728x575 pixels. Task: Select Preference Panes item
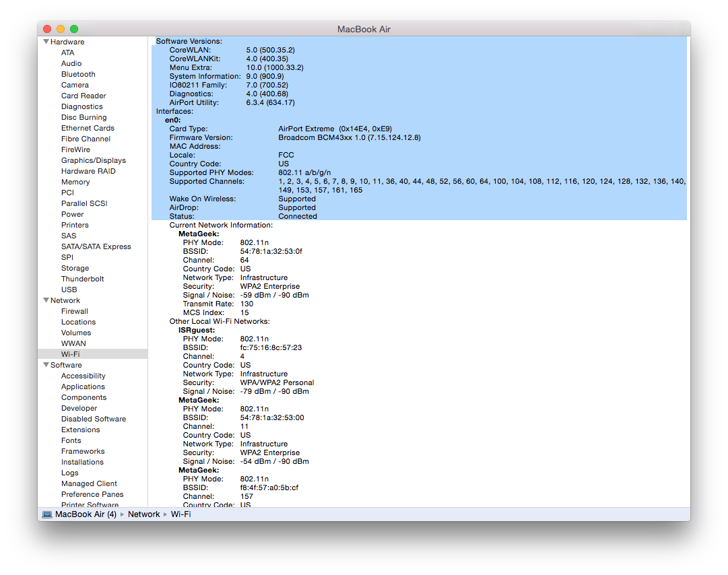tap(92, 494)
